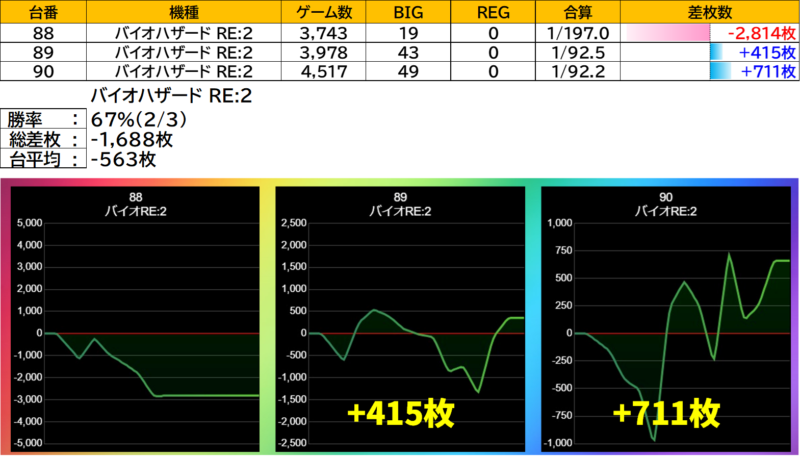The height and width of the screenshot is (456, 800).
Task: Click the 5,000 axis label on graph 88
Action: tap(30, 223)
